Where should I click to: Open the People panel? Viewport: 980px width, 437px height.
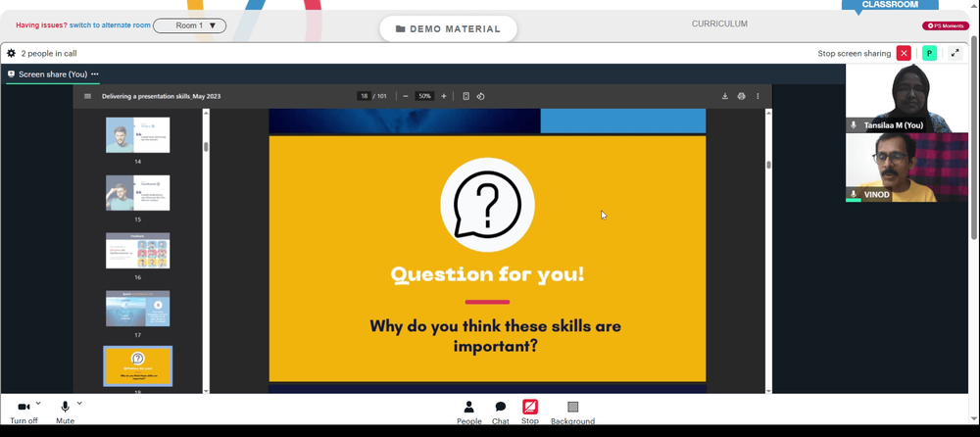coord(468,413)
